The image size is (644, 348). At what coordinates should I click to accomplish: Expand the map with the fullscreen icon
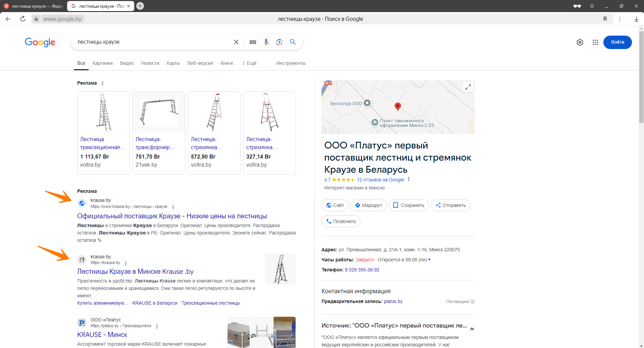(468, 87)
